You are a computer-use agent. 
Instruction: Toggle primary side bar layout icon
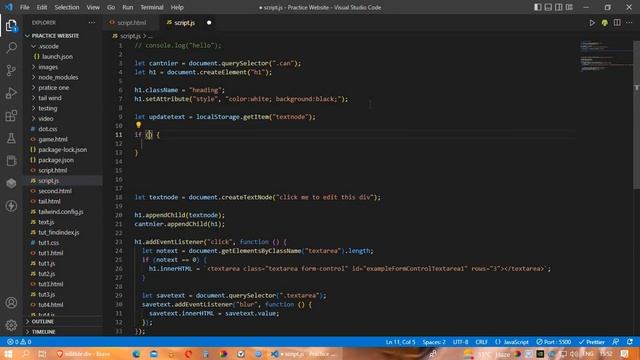[538, 7]
